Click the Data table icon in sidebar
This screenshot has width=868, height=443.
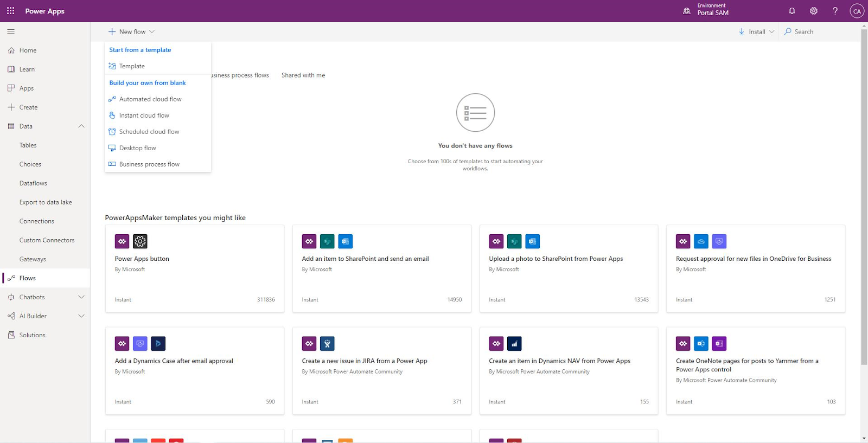tap(11, 126)
